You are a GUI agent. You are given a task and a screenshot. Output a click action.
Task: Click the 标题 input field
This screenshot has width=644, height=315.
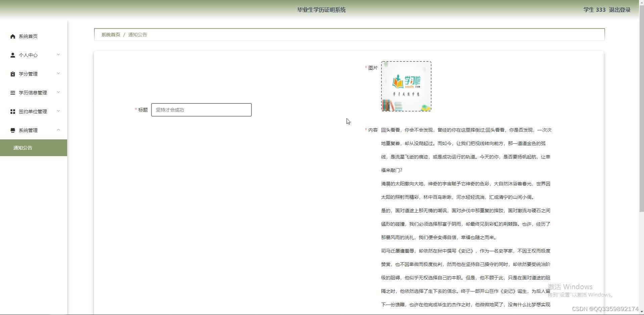pyautogui.click(x=201, y=110)
